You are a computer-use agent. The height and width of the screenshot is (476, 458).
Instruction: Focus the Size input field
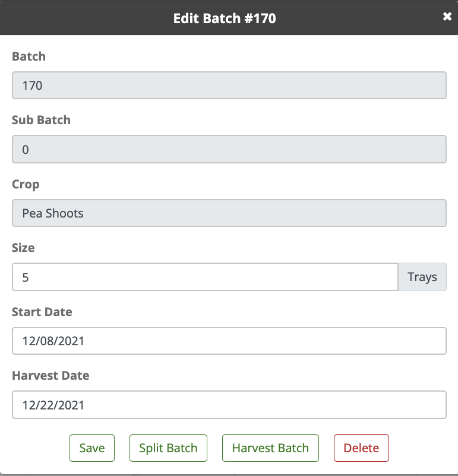click(204, 277)
